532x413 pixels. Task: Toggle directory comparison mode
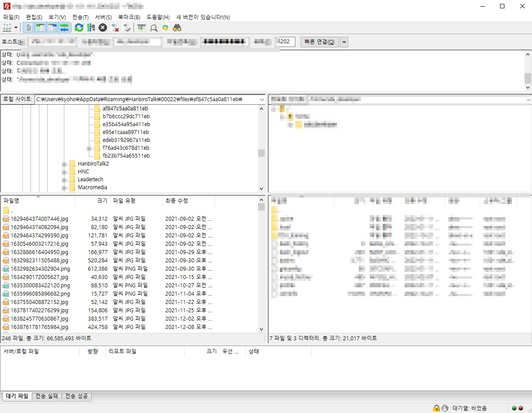154,28
